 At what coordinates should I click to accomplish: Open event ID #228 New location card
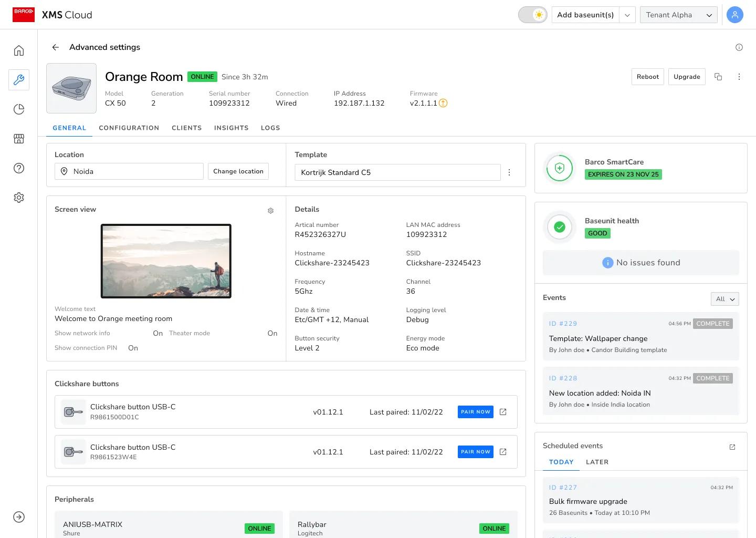click(x=641, y=391)
